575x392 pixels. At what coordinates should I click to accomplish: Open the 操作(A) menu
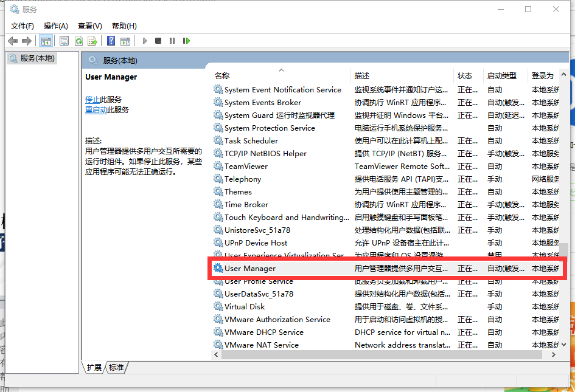(56, 26)
